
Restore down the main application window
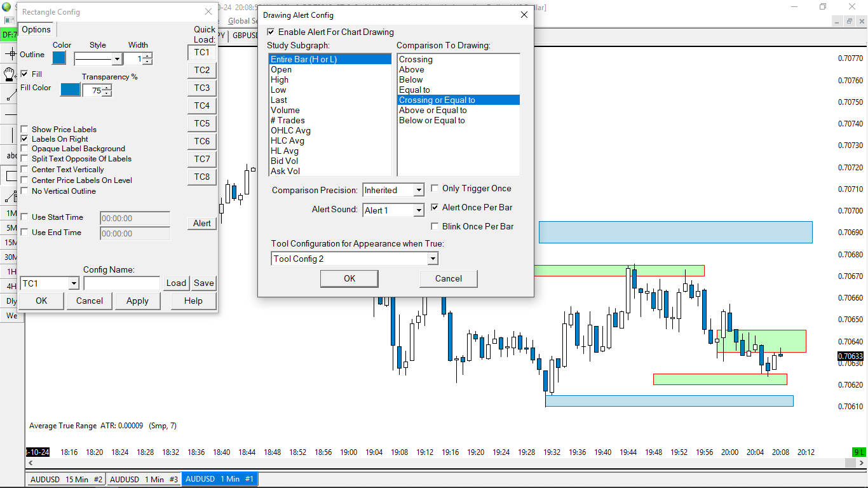tap(823, 7)
